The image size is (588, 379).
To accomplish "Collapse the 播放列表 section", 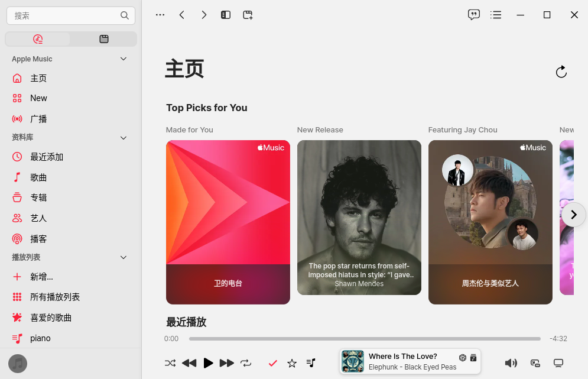I will (x=124, y=258).
